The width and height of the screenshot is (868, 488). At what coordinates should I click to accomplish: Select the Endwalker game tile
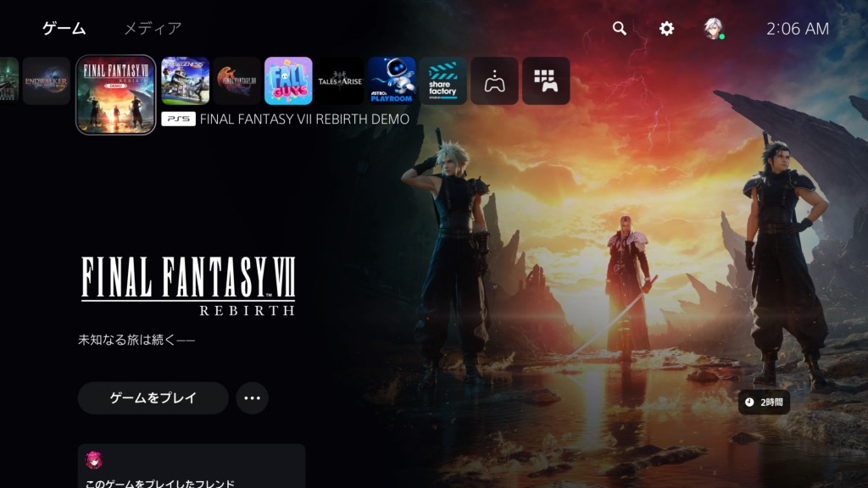47,80
